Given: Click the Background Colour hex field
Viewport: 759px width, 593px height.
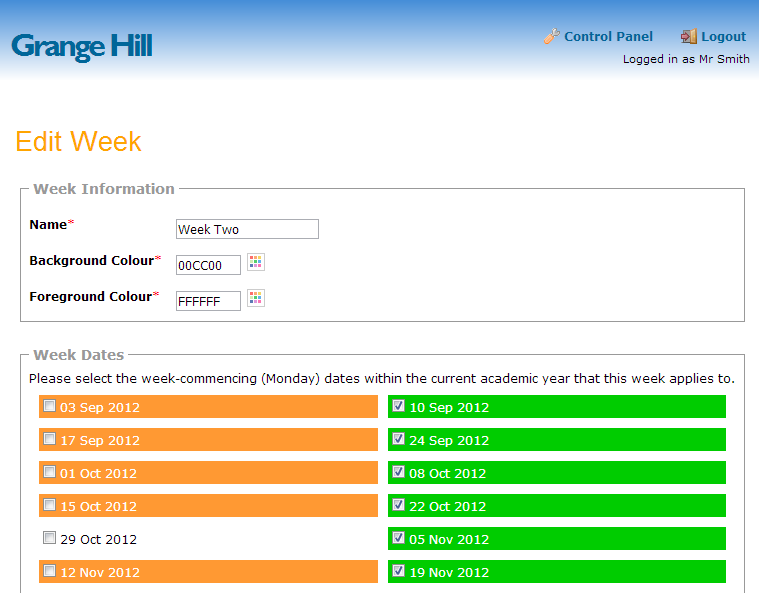Looking at the screenshot, I should point(208,265).
